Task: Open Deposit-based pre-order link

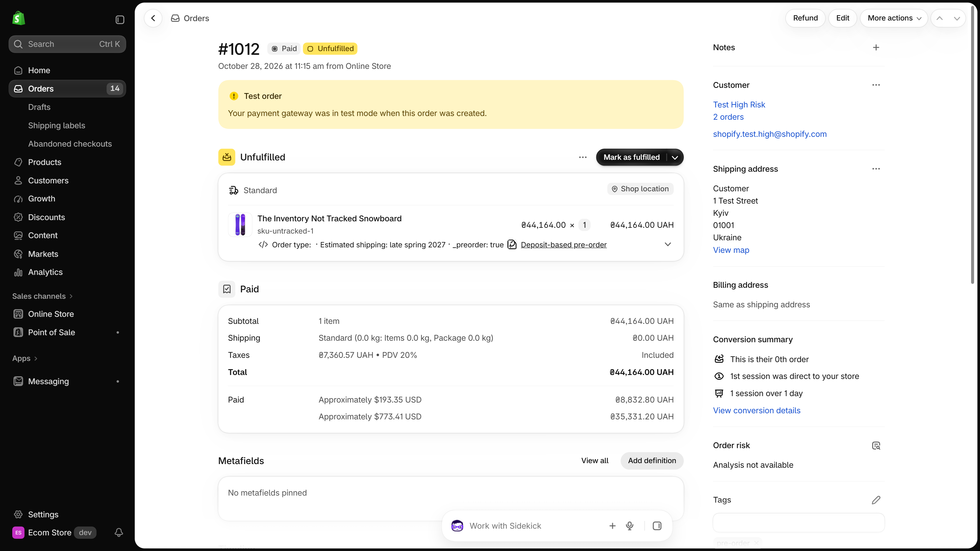Action: 563,245
